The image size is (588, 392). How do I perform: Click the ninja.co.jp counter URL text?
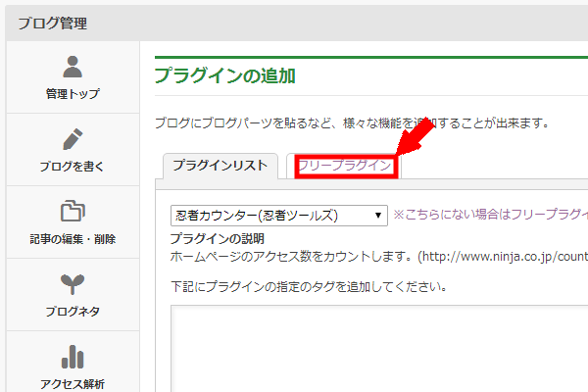point(505,257)
